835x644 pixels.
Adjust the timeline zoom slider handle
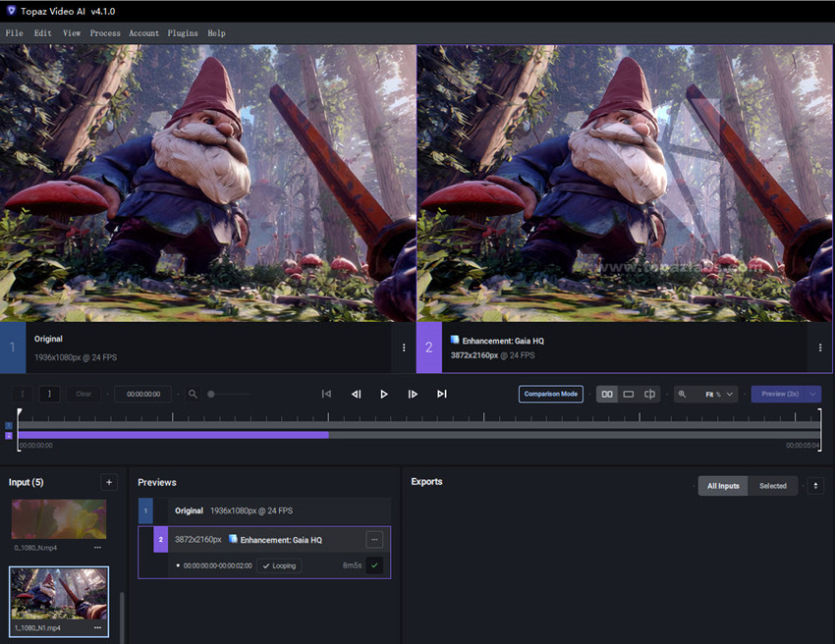click(211, 395)
